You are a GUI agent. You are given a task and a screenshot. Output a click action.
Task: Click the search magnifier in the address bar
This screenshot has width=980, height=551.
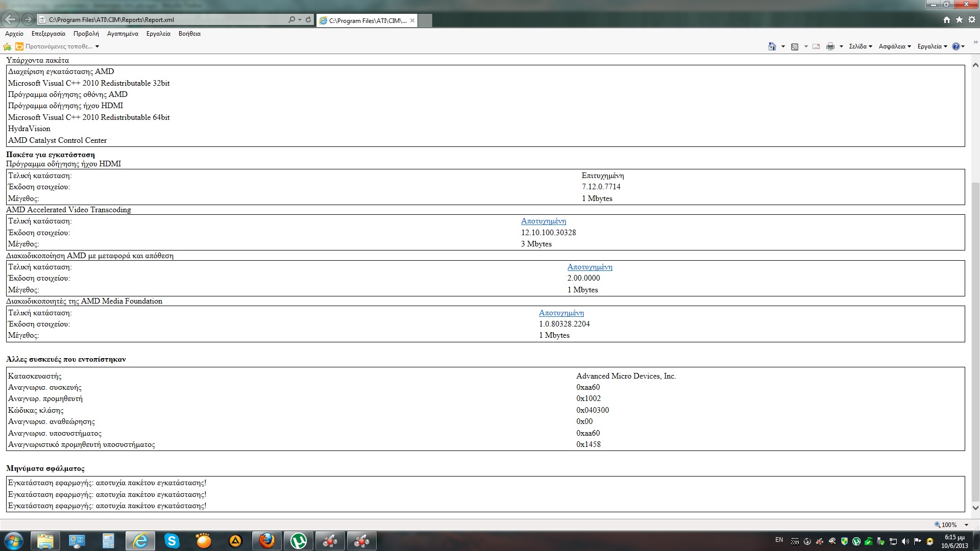[291, 19]
